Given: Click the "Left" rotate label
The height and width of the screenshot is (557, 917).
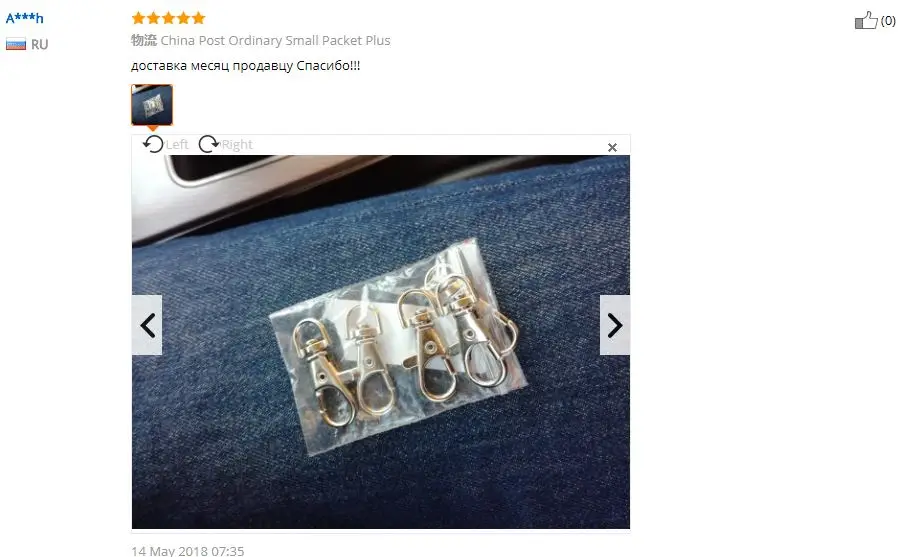Looking at the screenshot, I should coord(177,145).
